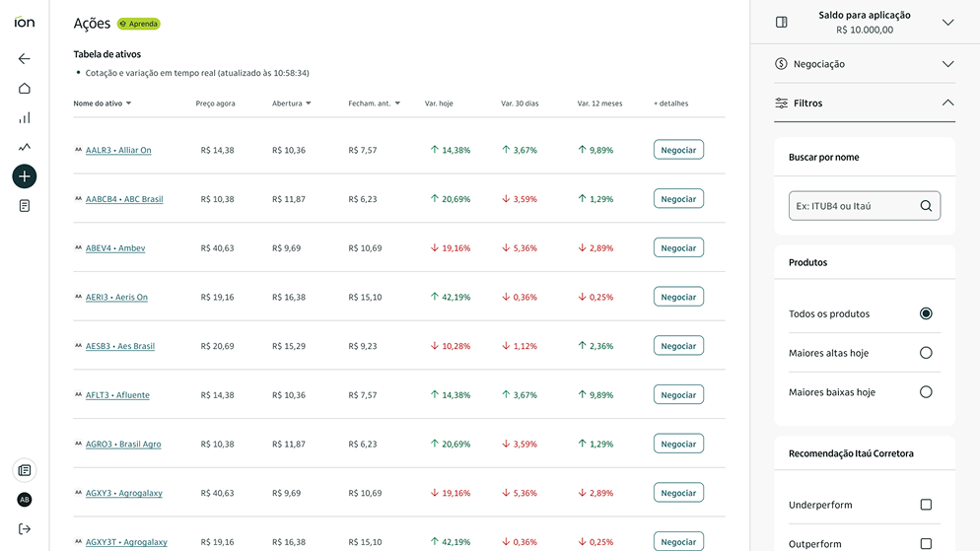The image size is (980, 551).
Task: Sort by the Abertura column header
Action: pyautogui.click(x=292, y=103)
